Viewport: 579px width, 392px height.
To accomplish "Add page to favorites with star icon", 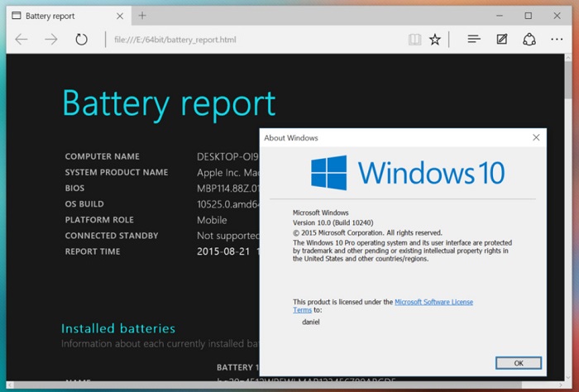I will [x=435, y=40].
